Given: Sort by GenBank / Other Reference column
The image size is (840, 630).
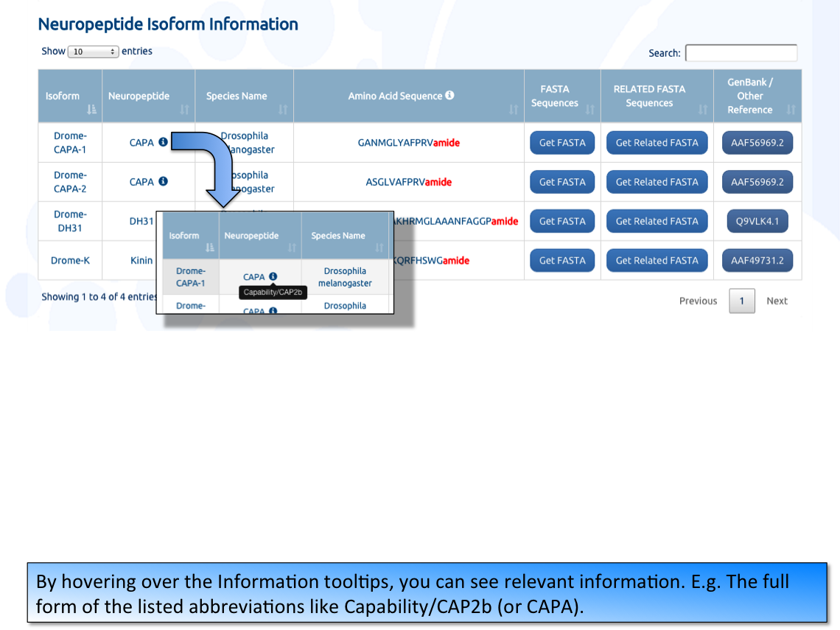Looking at the screenshot, I should (x=757, y=96).
